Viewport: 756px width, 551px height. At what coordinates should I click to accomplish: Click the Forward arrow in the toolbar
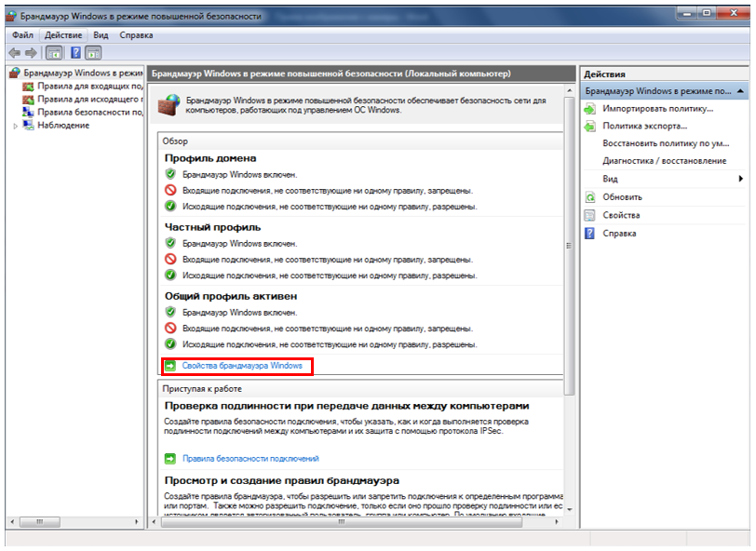[x=31, y=53]
